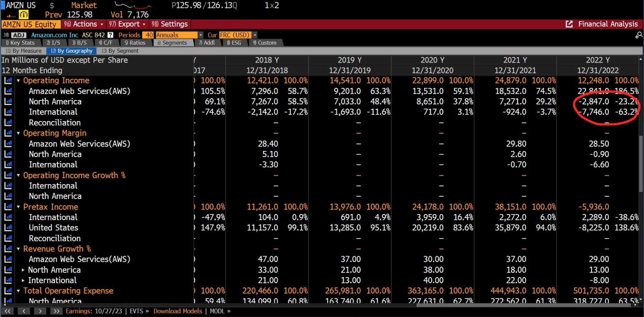Click chart icon for International under Pretax Income
This screenshot has width=644, height=317.
[x=8, y=217]
